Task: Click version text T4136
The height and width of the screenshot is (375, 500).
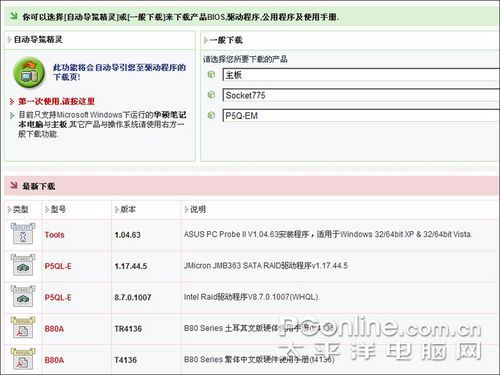Action: (x=125, y=360)
